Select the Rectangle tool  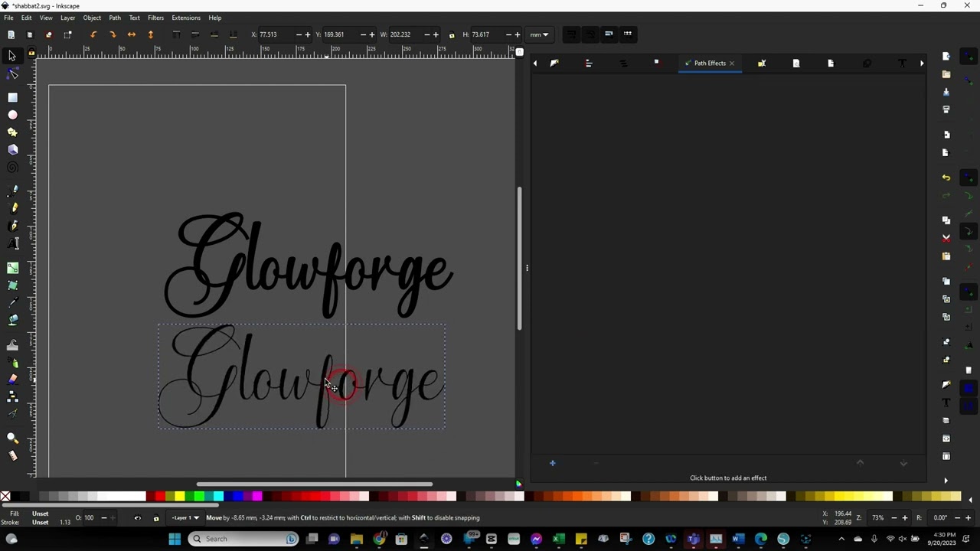12,97
